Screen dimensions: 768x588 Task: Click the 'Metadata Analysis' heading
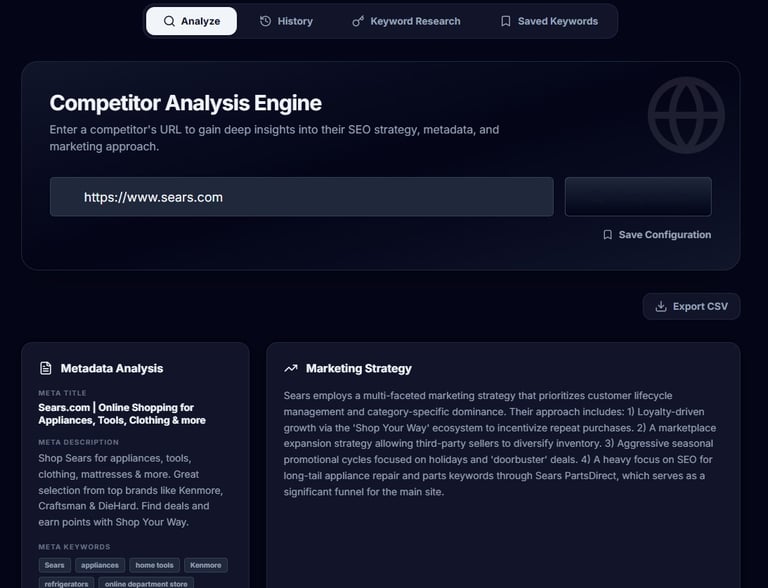(112, 368)
